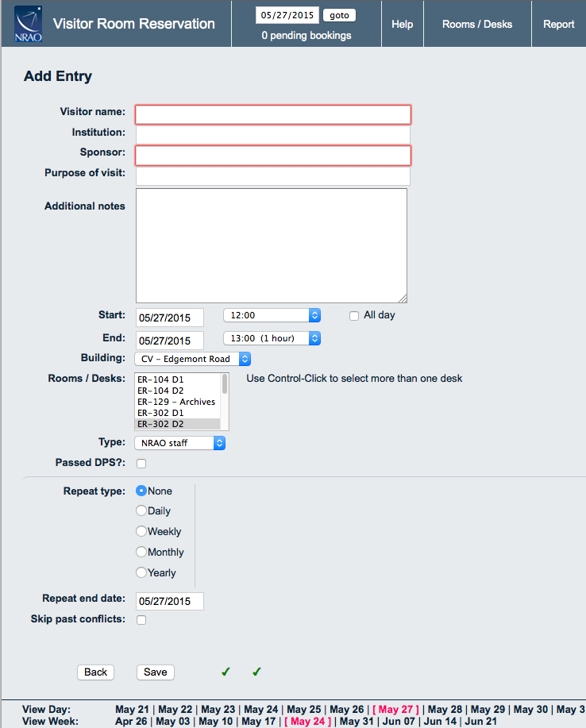Click the NRAO logo
The height and width of the screenshot is (728, 586).
pyautogui.click(x=28, y=25)
